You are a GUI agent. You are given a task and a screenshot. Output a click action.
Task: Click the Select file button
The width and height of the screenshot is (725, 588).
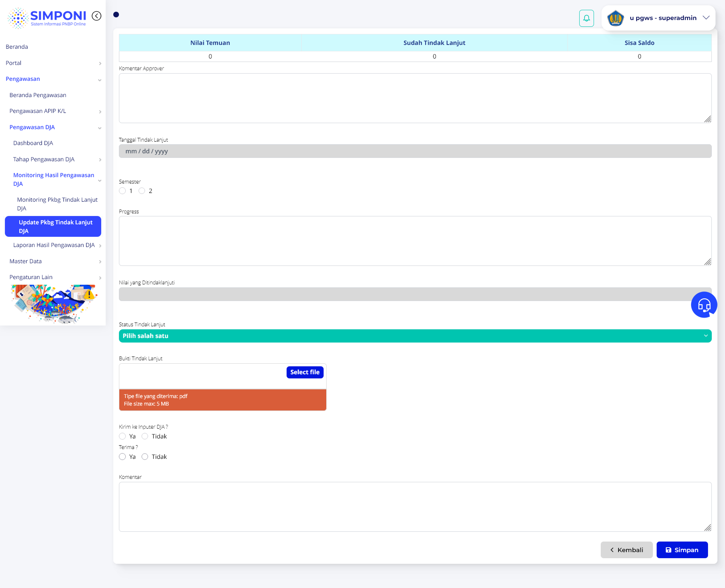(x=305, y=372)
